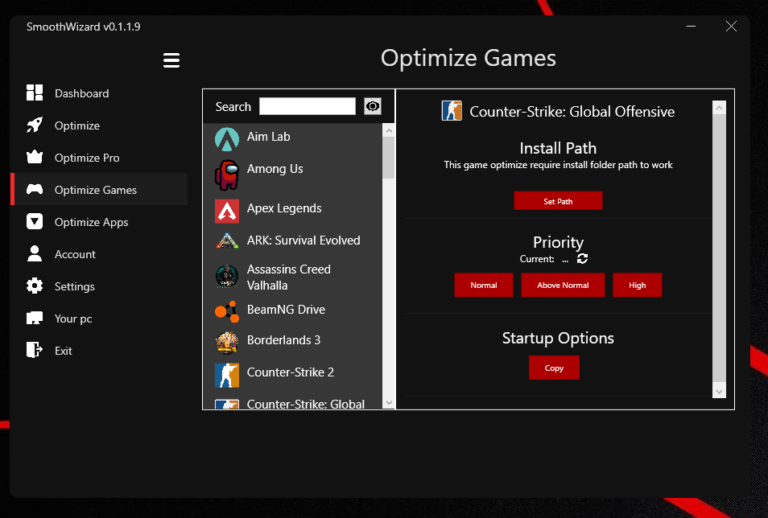Copy the startup options
The width and height of the screenshot is (768, 518).
[x=554, y=368]
